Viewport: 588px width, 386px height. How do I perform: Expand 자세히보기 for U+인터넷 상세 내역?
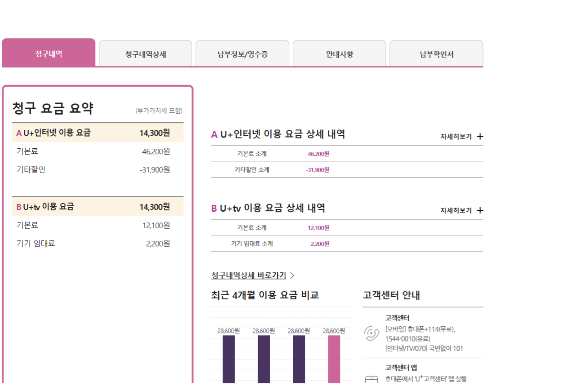click(x=461, y=136)
